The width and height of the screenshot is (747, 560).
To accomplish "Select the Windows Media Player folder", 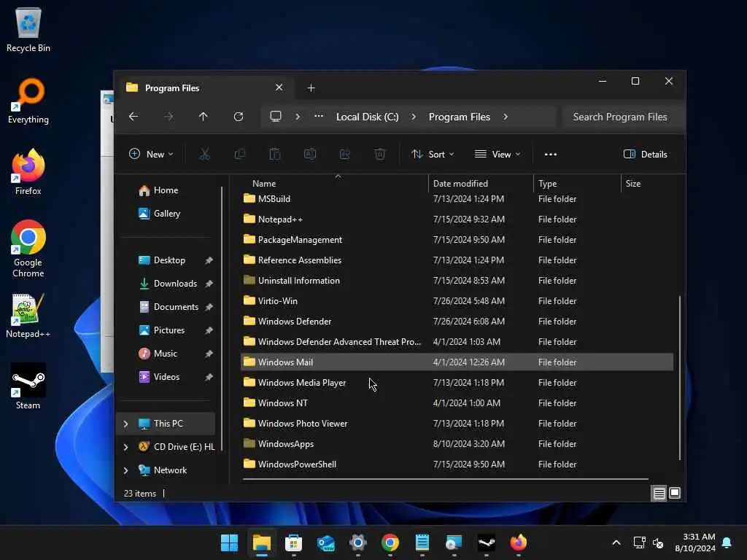I will click(x=457, y=383).
